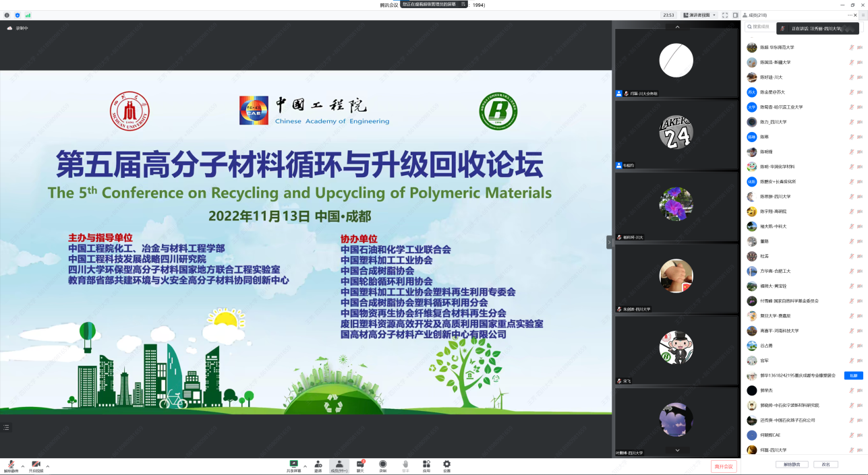868x475 pixels.
Task: Open the 演讲者视图 view layout dropdown
Action: (x=698, y=15)
